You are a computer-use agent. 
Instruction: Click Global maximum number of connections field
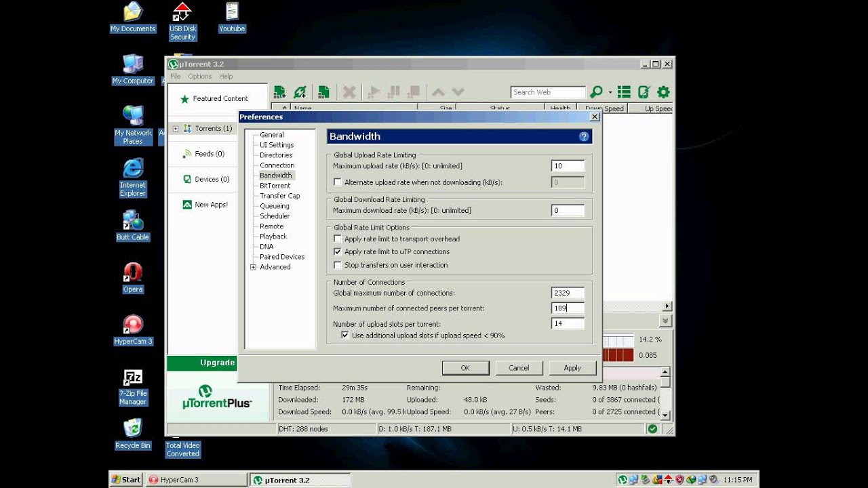pos(568,293)
